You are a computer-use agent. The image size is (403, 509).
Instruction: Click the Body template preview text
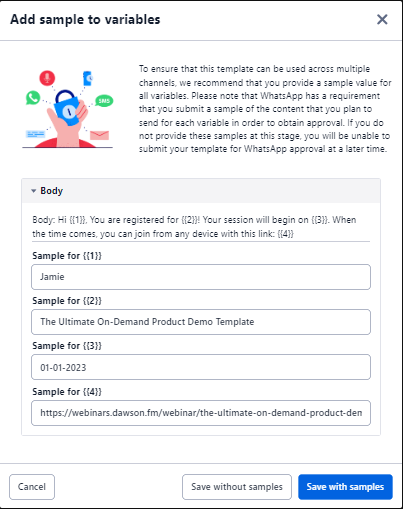pos(194,227)
